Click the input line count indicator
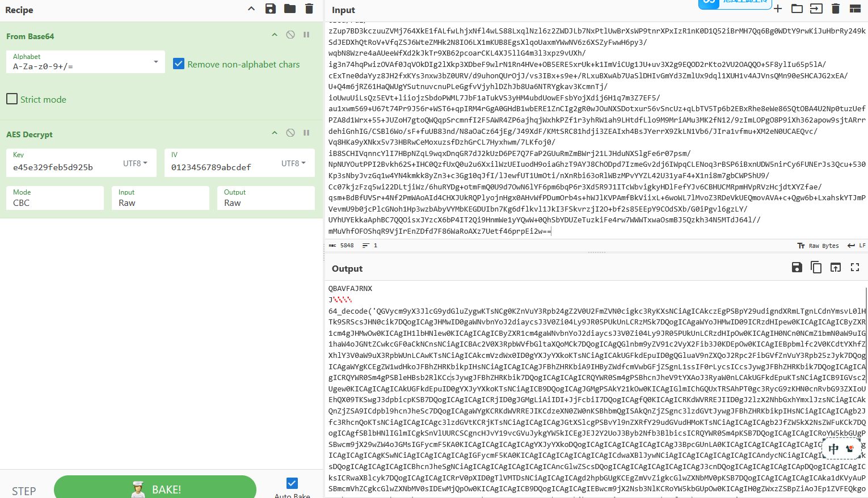Screen dimensions: 868x498 (x=370, y=246)
